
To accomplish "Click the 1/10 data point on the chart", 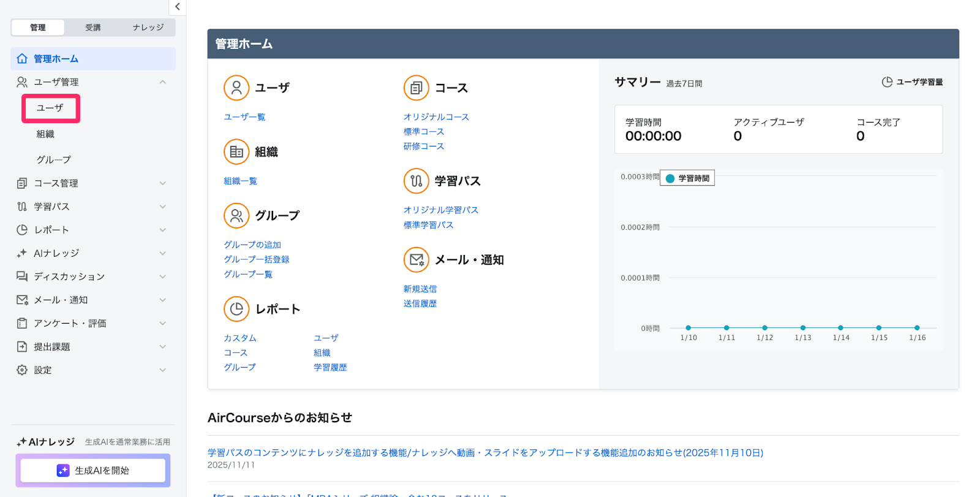I will pos(688,328).
